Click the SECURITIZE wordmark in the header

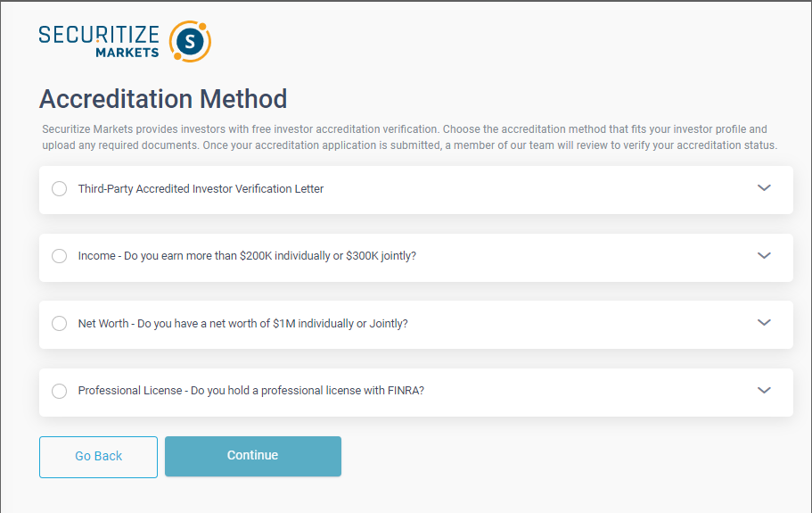pos(99,35)
